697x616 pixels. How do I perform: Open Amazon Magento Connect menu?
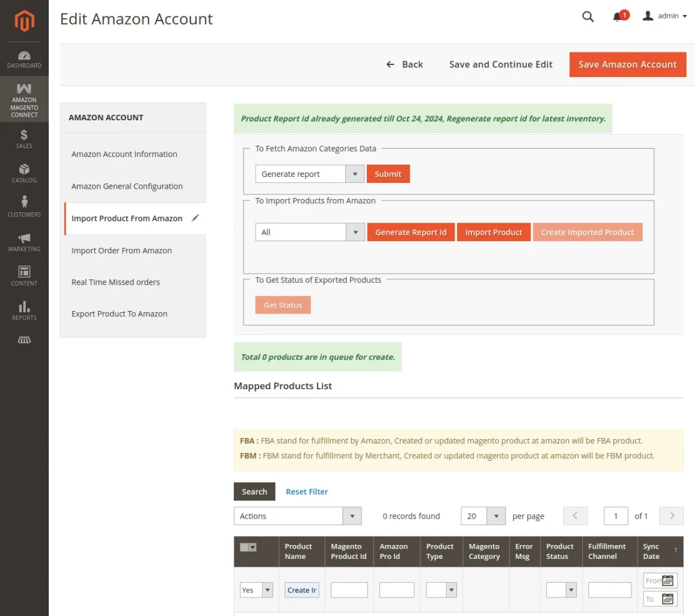point(24,100)
